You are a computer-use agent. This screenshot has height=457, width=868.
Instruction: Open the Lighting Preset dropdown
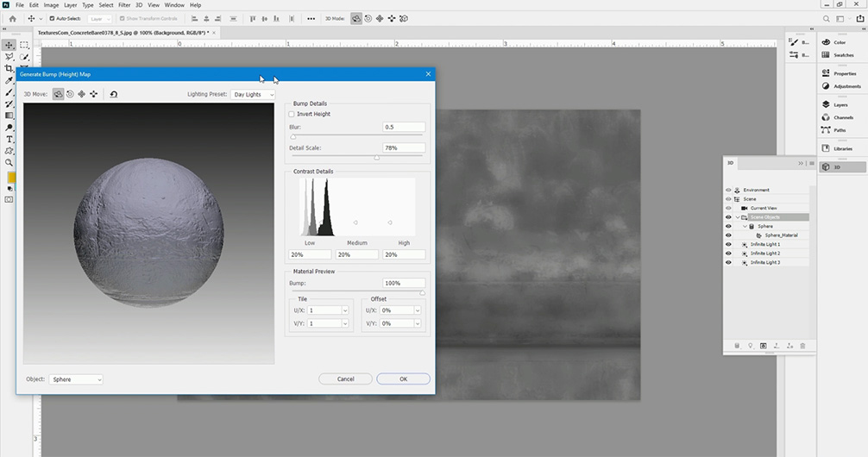pyautogui.click(x=254, y=95)
